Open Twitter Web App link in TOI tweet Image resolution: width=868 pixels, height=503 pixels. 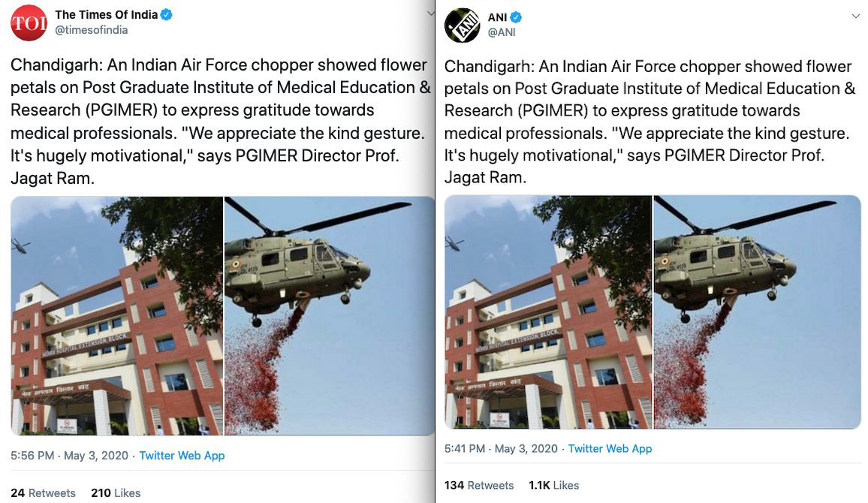182,456
